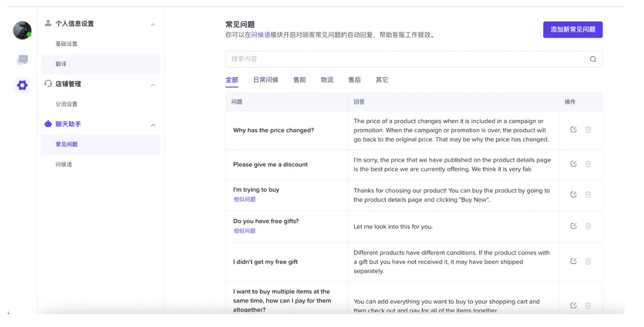Click the 回答 column header
644x327 pixels.
pyautogui.click(x=359, y=102)
